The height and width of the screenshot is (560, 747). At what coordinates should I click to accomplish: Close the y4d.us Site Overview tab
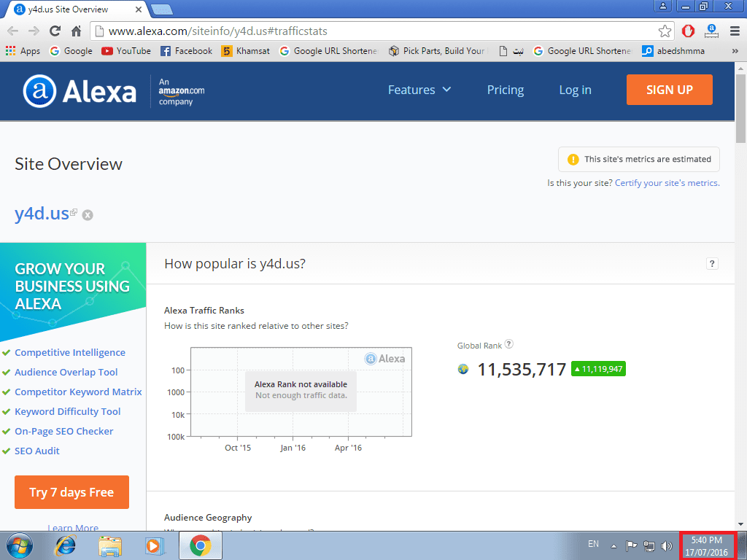(x=139, y=9)
